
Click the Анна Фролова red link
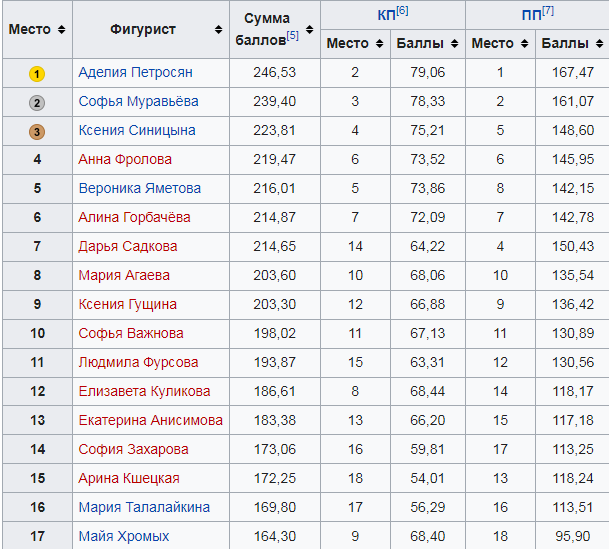[x=125, y=160]
